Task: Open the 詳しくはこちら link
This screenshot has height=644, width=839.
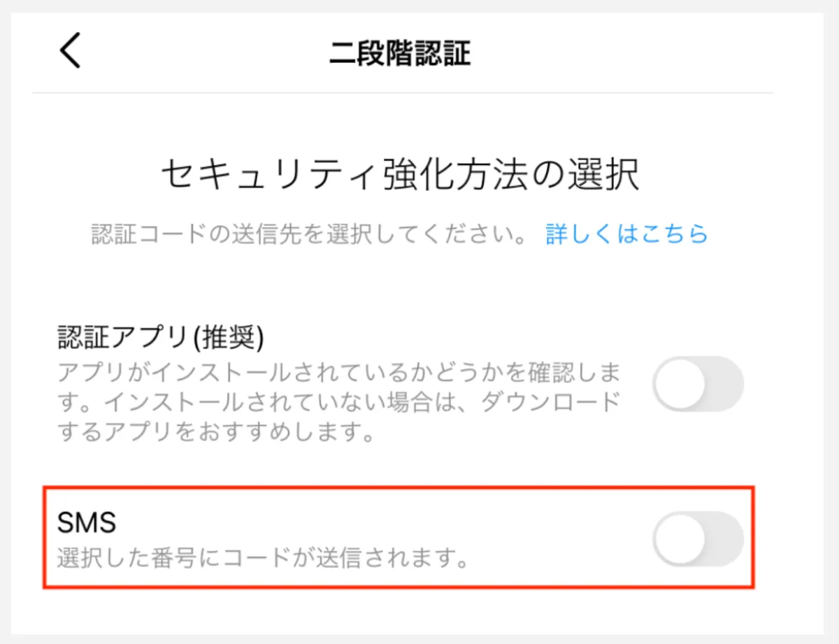Action: (x=626, y=234)
